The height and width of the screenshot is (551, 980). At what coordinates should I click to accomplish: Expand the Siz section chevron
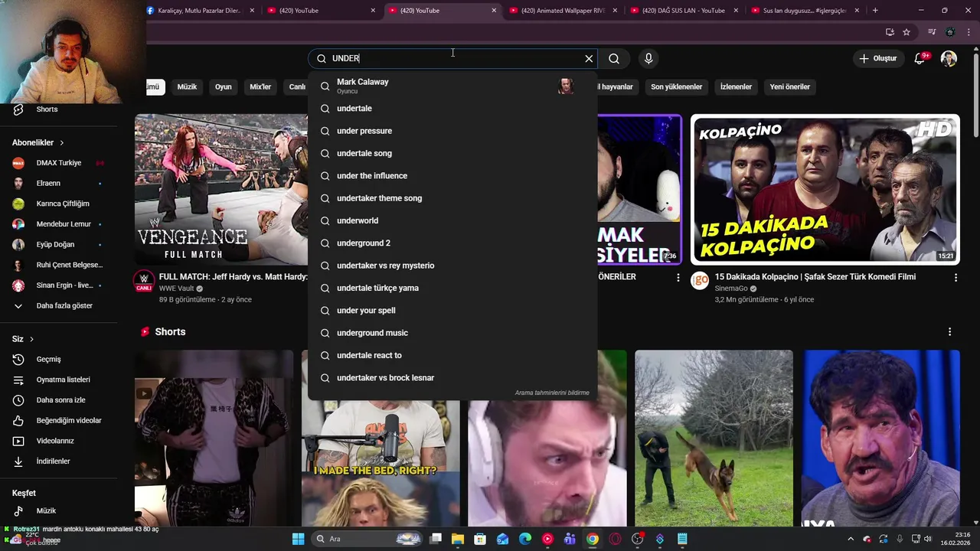31,339
